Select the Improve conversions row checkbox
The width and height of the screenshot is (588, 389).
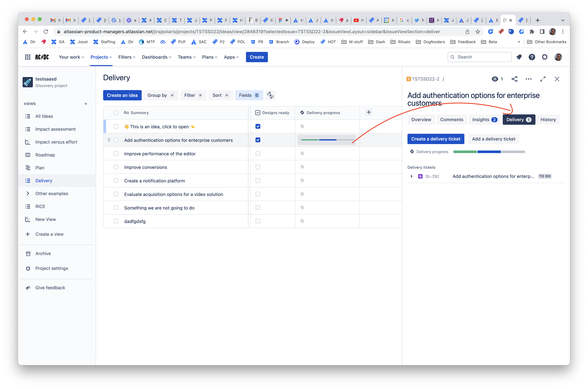[116, 167]
